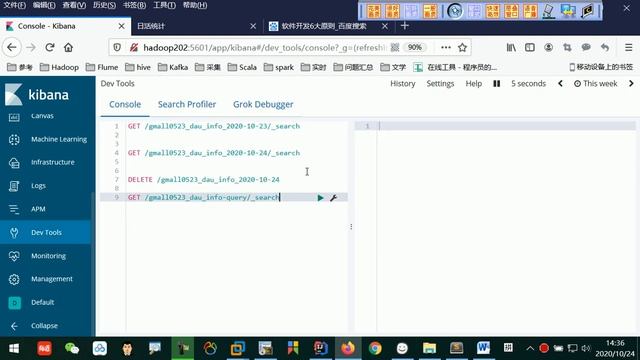Open the hive bookmarks folder
Viewport: 640px width, 360px height.
click(138, 67)
